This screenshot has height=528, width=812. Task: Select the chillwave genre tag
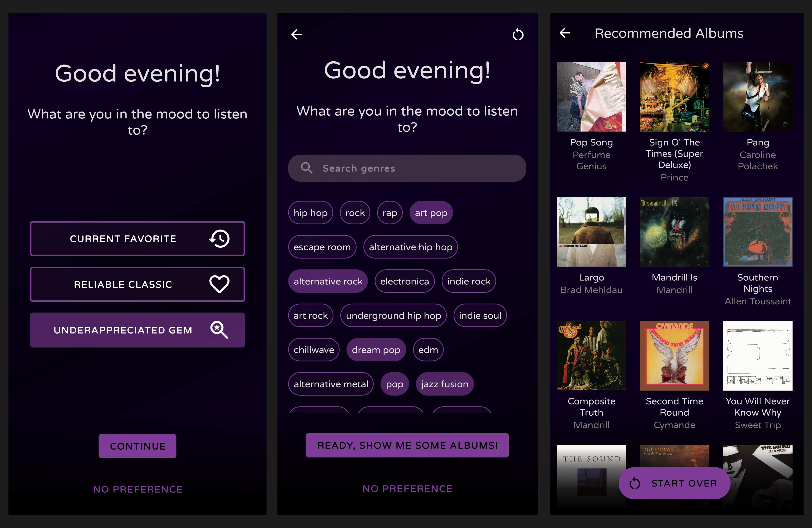click(314, 349)
